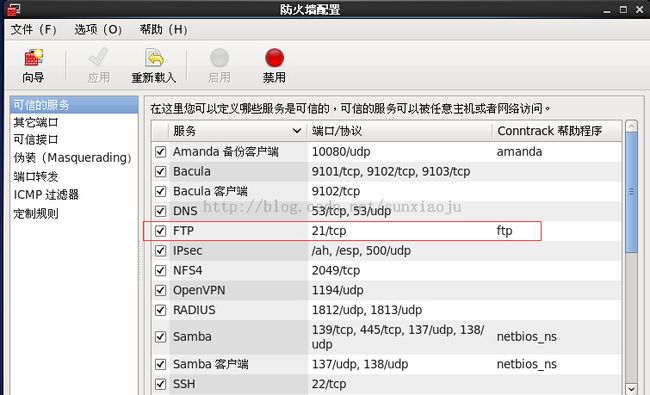Click the 9101/tcp, 9102/tcp, 9103/tcp cell

(x=391, y=172)
